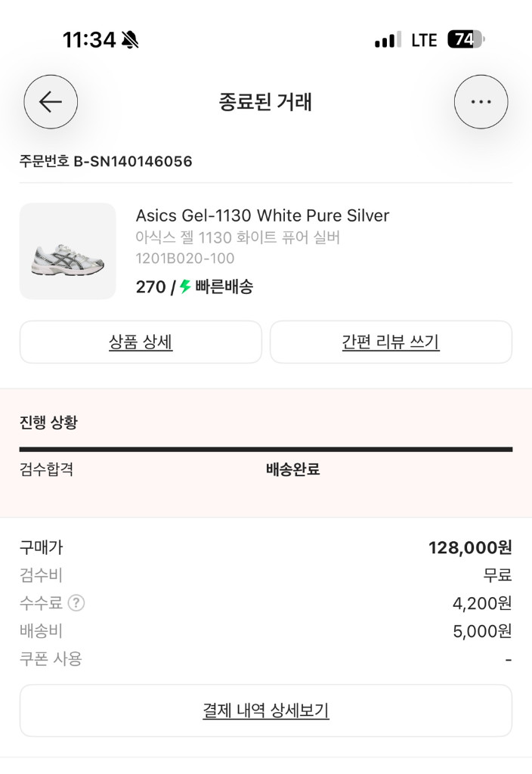Open the 상품 상세 page
532x774 pixels.
pos(141,342)
